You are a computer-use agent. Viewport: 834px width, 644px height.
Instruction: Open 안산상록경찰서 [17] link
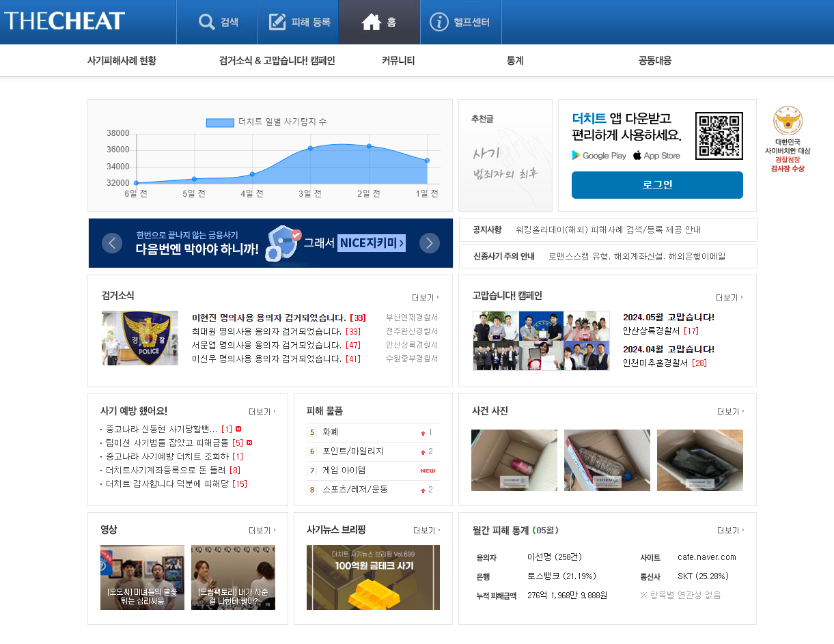click(661, 331)
